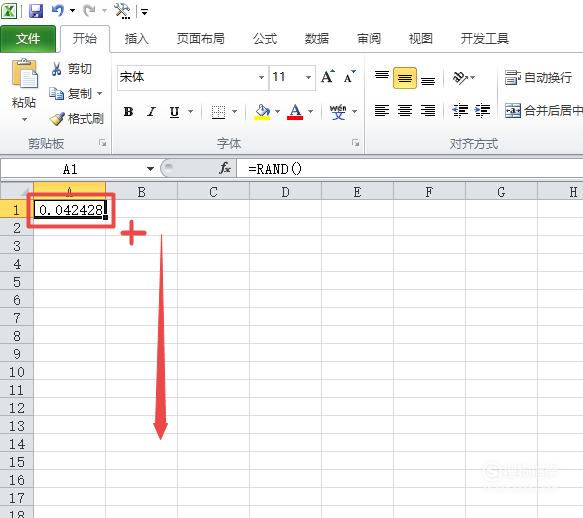Image resolution: width=583 pixels, height=518 pixels.
Task: Increase cell indent
Action: tap(483, 110)
